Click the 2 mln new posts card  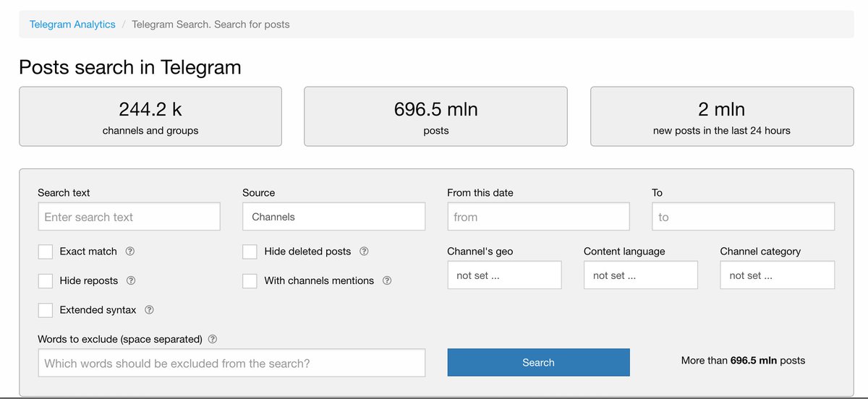[722, 117]
